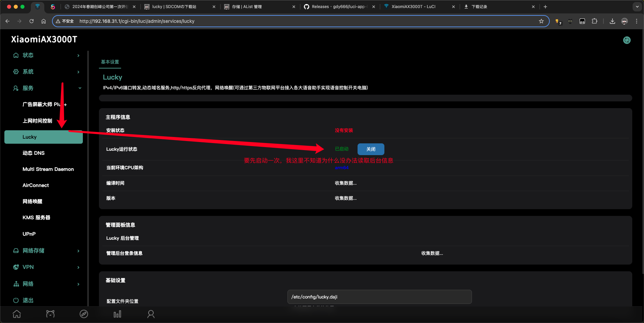Click the 退出 logout link
The image size is (644, 323).
click(x=28, y=300)
